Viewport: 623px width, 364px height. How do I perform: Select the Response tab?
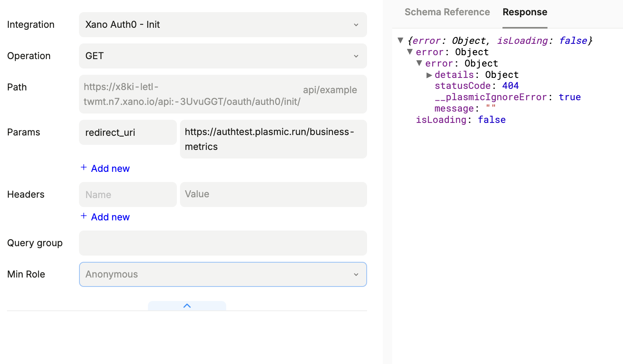coord(524,12)
